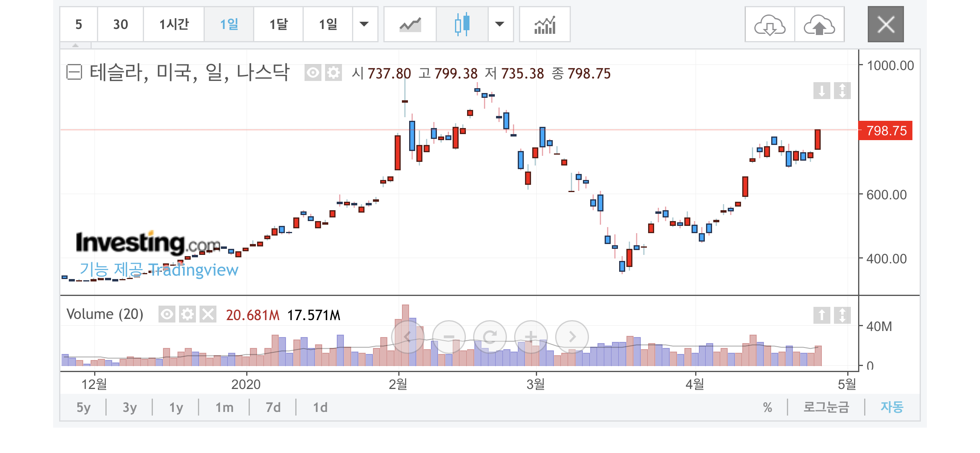Reset the chart with the round refresh button
Viewport: 980px width, 453px height.
[x=490, y=337]
